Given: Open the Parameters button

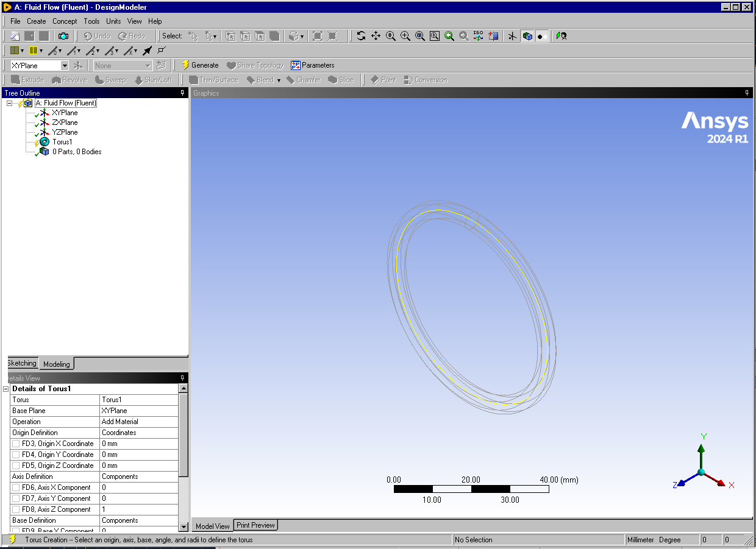Looking at the screenshot, I should [x=313, y=65].
